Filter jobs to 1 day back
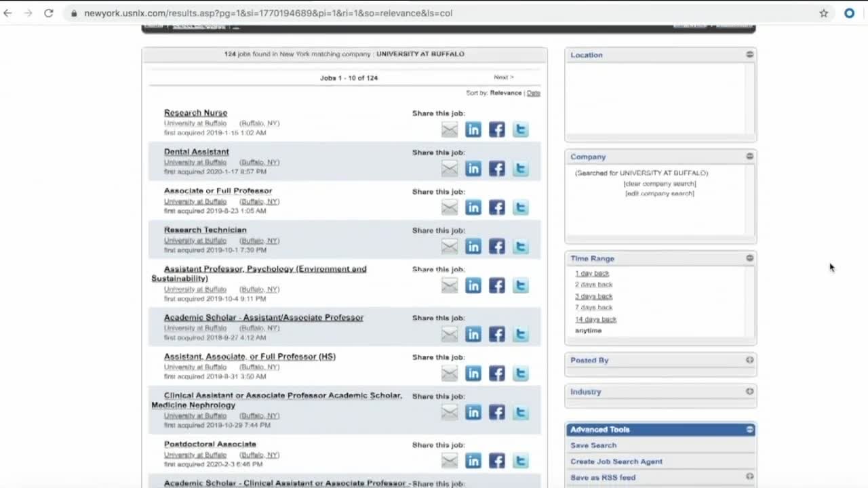Image resolution: width=868 pixels, height=488 pixels. 592,273
